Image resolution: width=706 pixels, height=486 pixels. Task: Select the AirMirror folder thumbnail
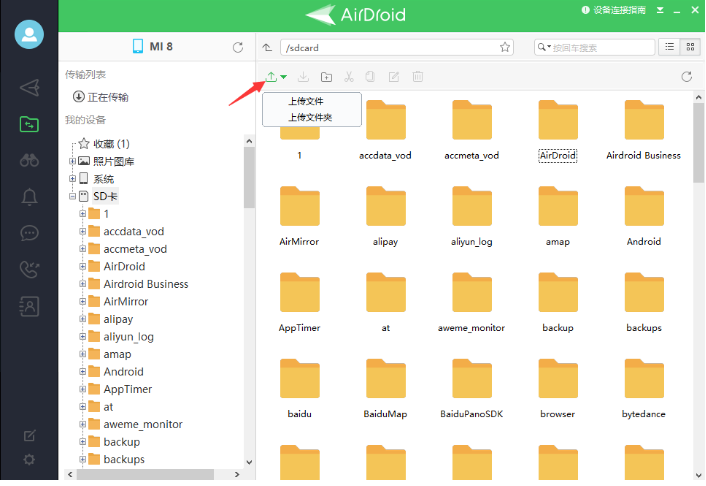[299, 216]
